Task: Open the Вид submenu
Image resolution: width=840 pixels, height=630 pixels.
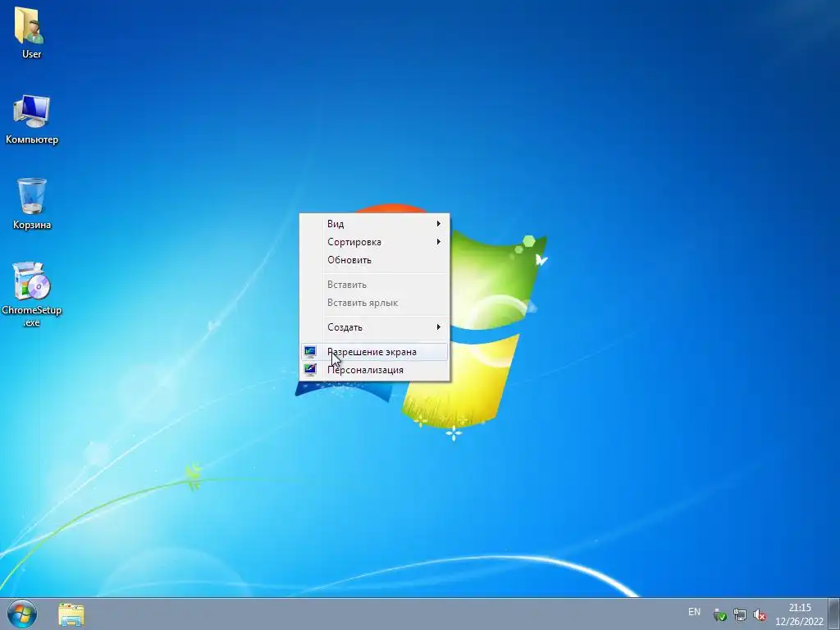Action: click(374, 223)
